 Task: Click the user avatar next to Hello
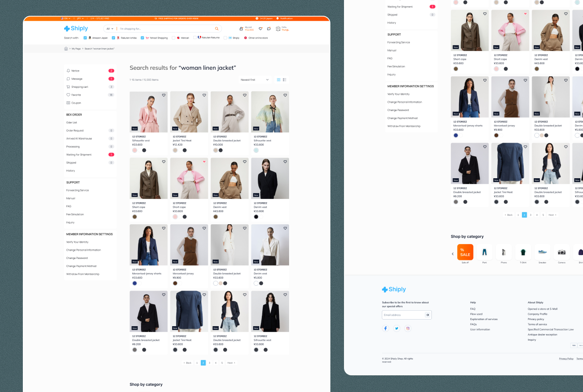[x=278, y=29]
